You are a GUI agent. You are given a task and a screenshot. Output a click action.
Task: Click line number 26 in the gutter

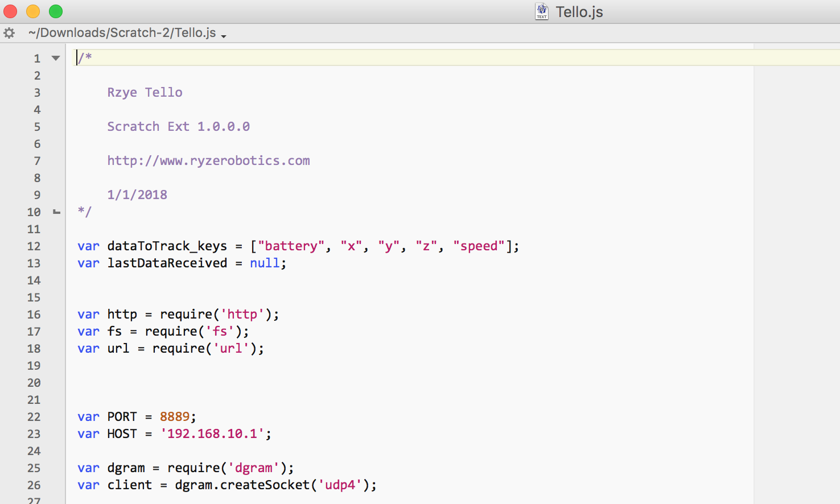coord(34,485)
